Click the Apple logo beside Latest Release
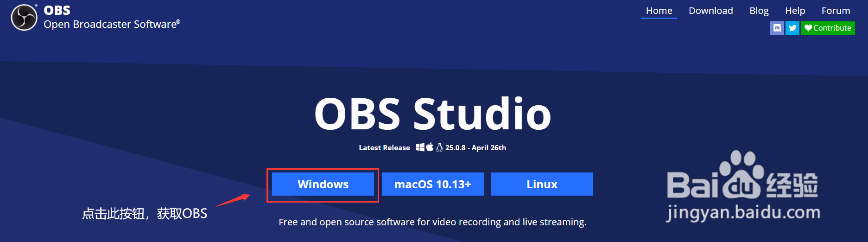The image size is (868, 242). [430, 147]
